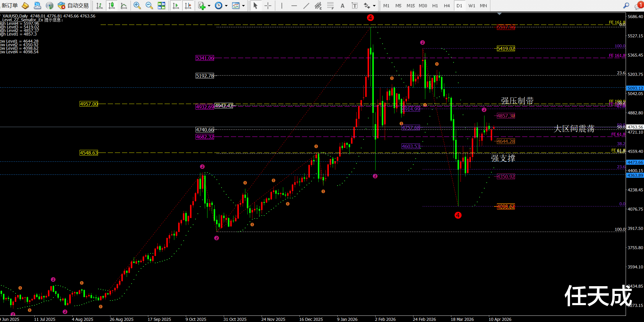Add a text label with the A tool
The height and width of the screenshot is (322, 644).
pyautogui.click(x=342, y=6)
